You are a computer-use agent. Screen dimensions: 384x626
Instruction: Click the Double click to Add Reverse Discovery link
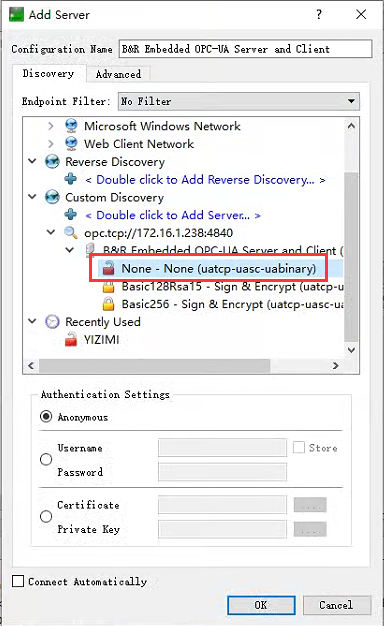tap(205, 180)
